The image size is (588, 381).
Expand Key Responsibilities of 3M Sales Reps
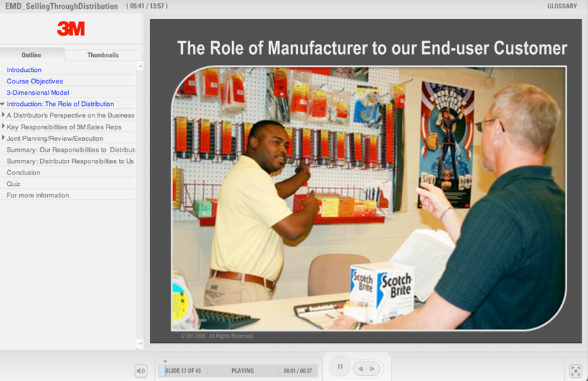[x=3, y=126]
